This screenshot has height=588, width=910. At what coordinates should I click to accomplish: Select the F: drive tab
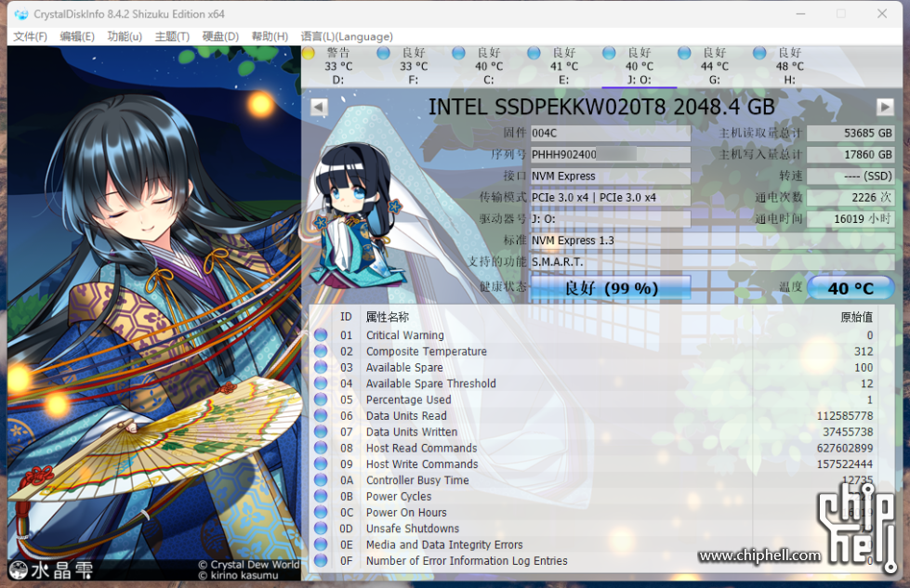414,66
